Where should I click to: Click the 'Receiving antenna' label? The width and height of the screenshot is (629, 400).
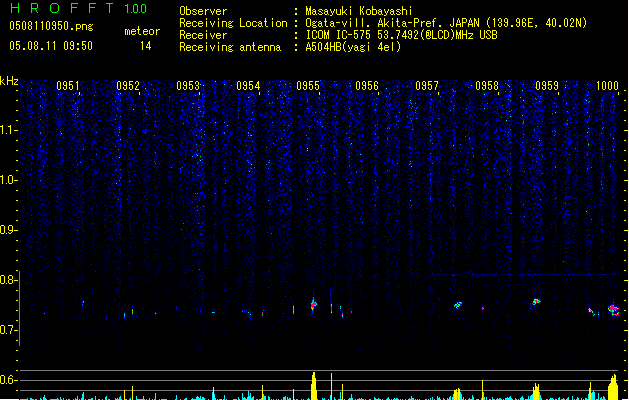(230, 47)
